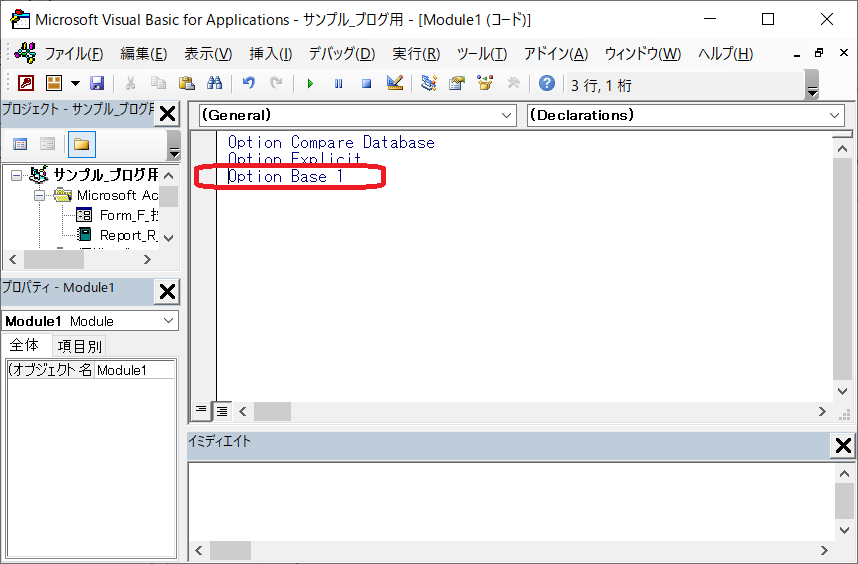Open the ツール(T) menu
Viewport: 858px width, 564px height.
point(482,54)
